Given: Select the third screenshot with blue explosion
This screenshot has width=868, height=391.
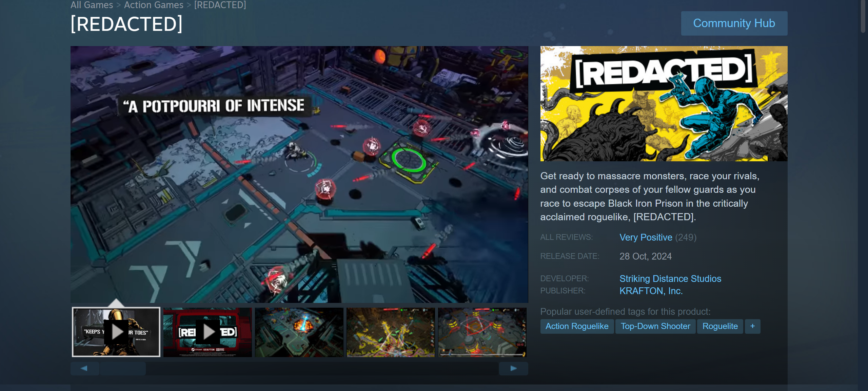Looking at the screenshot, I should [x=299, y=332].
